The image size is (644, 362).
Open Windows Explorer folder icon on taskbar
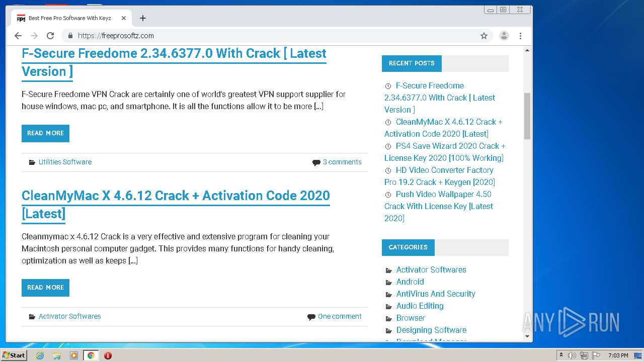pos(57,355)
